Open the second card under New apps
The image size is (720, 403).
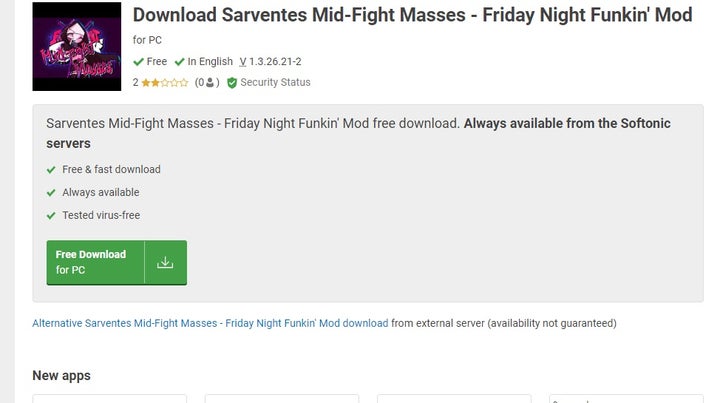click(283, 398)
